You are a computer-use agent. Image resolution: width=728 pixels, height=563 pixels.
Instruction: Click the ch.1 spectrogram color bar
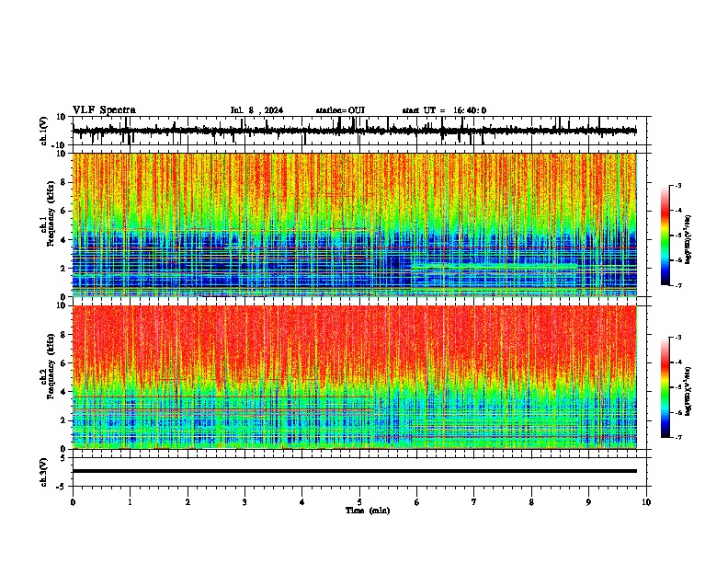pos(665,236)
